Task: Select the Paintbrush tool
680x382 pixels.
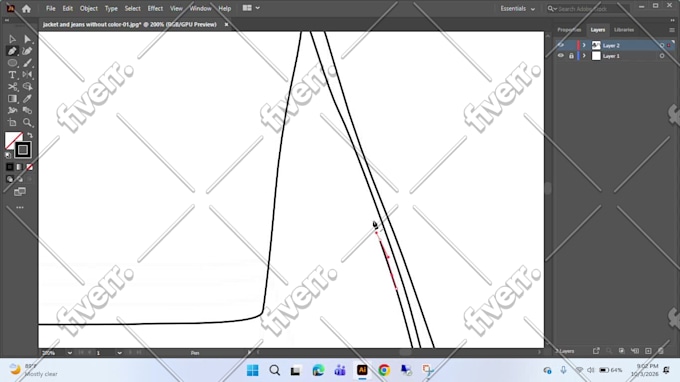Action: coord(27,63)
